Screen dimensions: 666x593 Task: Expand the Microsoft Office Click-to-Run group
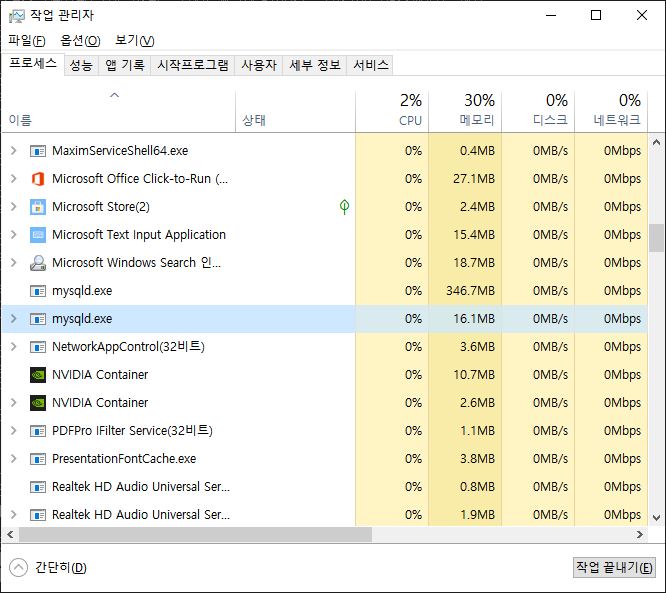(14, 178)
